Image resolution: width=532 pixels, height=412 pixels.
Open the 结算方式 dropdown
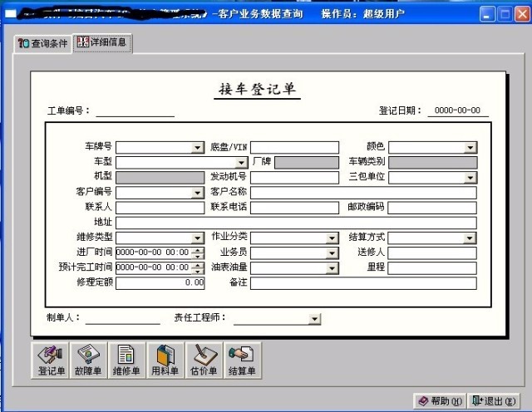(470, 238)
